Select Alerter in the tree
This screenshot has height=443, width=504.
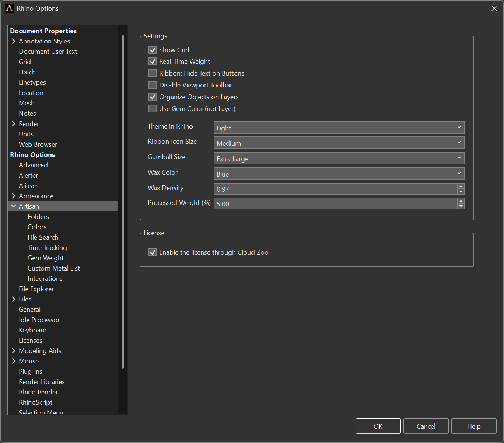click(x=28, y=175)
